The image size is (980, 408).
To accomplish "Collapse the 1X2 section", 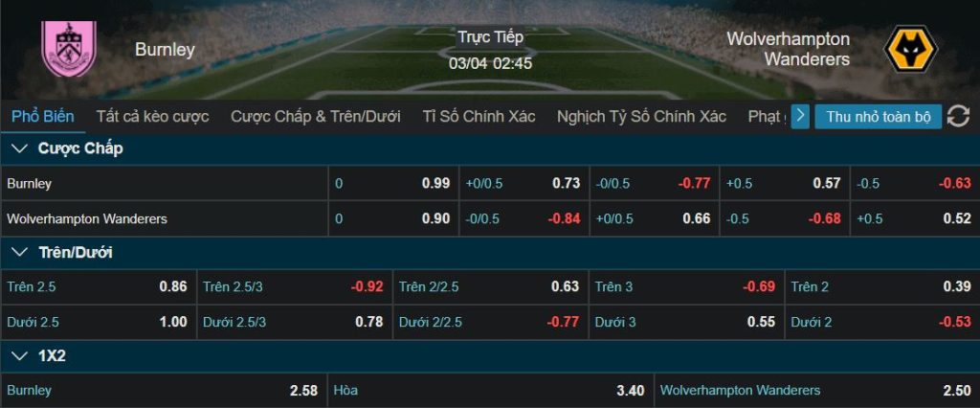I will [x=19, y=356].
